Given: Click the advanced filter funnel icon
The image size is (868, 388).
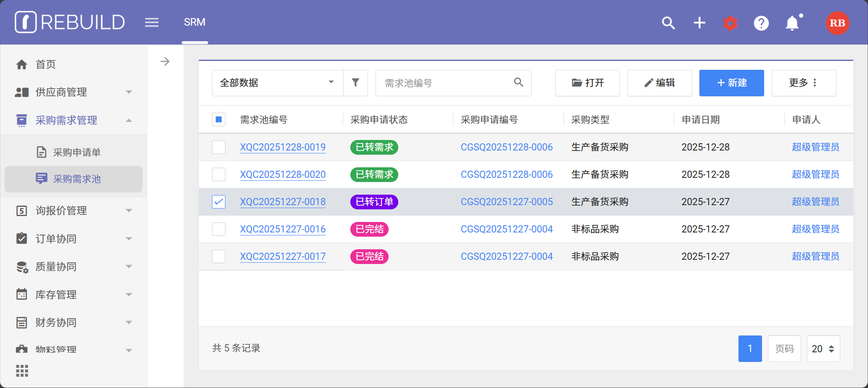Looking at the screenshot, I should (x=355, y=83).
